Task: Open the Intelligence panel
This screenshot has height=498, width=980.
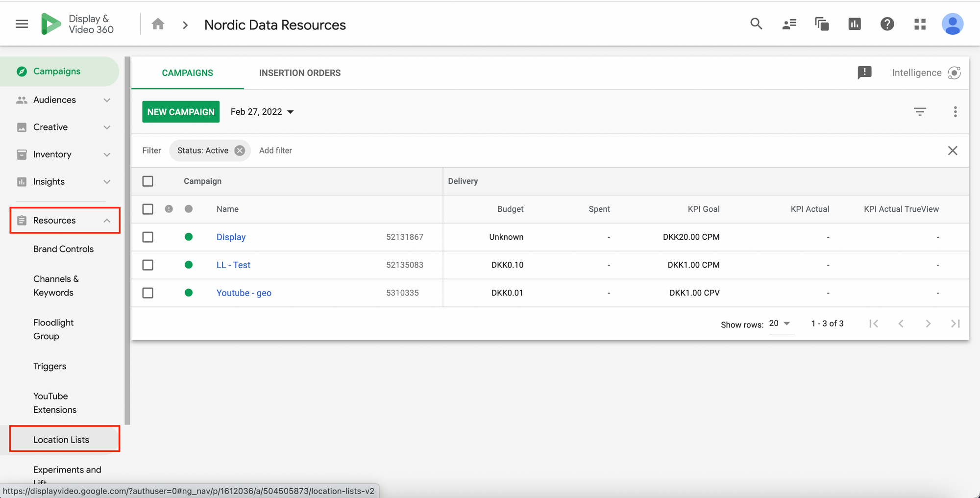Action: (x=926, y=73)
